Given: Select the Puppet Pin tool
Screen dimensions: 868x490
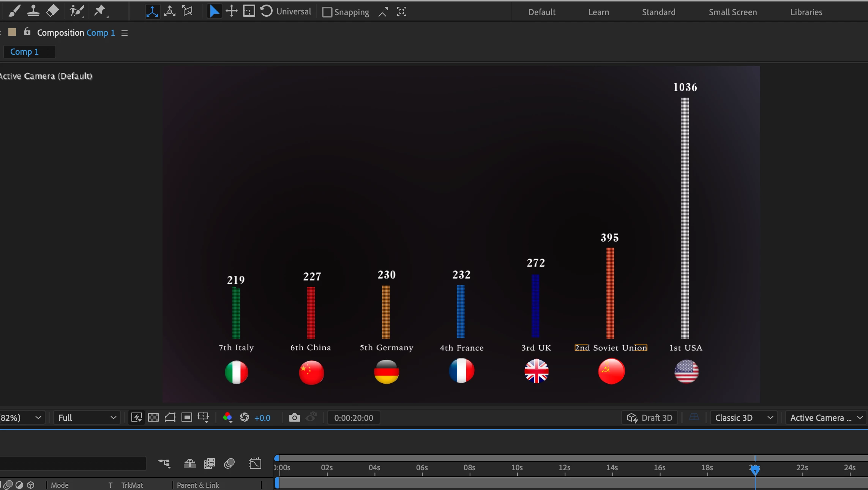Looking at the screenshot, I should pos(100,11).
